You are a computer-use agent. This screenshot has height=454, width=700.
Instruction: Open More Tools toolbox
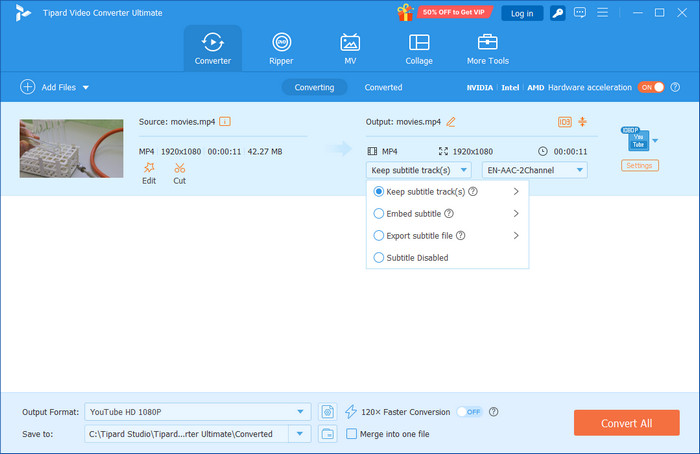pyautogui.click(x=487, y=49)
